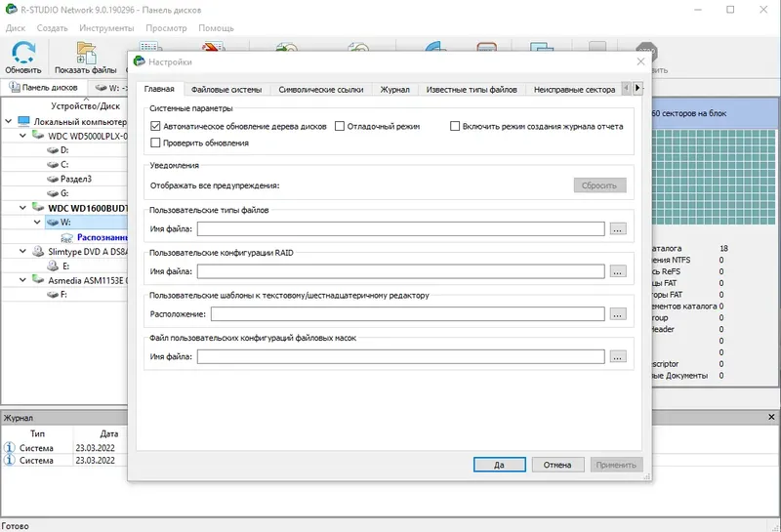781x532 pixels.
Task: Click the D: partition drive icon
Action: (x=53, y=150)
